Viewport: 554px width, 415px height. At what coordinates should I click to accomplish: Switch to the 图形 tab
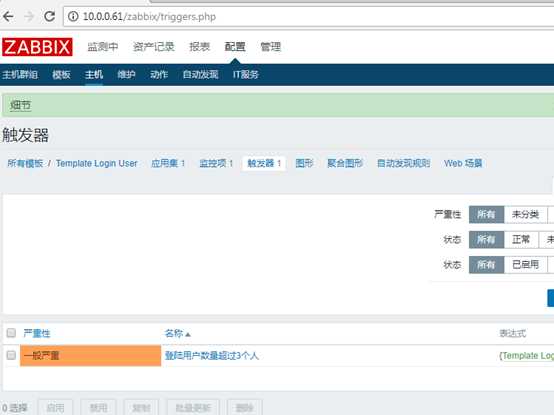pos(304,163)
